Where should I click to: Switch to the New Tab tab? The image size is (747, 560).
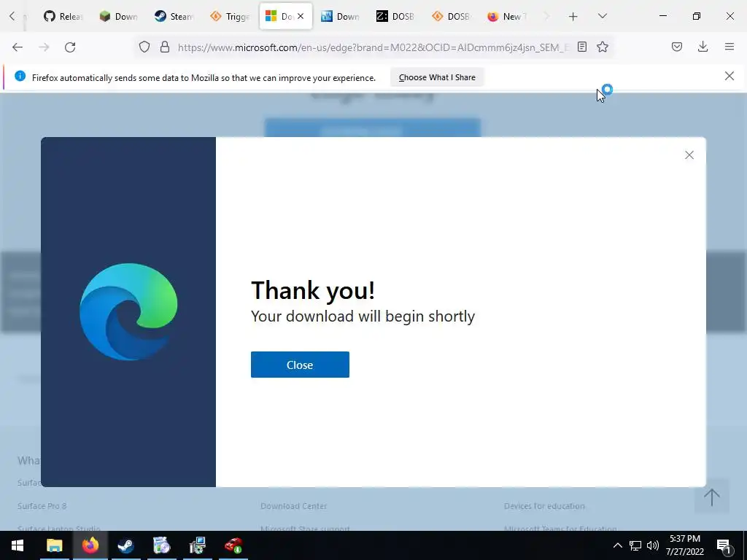pyautogui.click(x=508, y=16)
